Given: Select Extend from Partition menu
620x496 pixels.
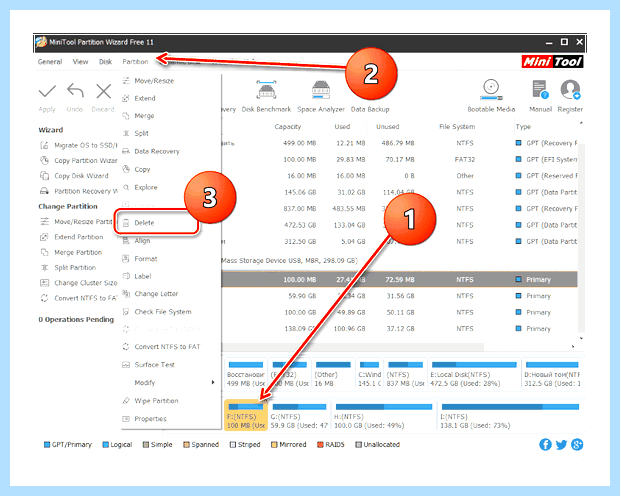Looking at the screenshot, I should coord(170,98).
